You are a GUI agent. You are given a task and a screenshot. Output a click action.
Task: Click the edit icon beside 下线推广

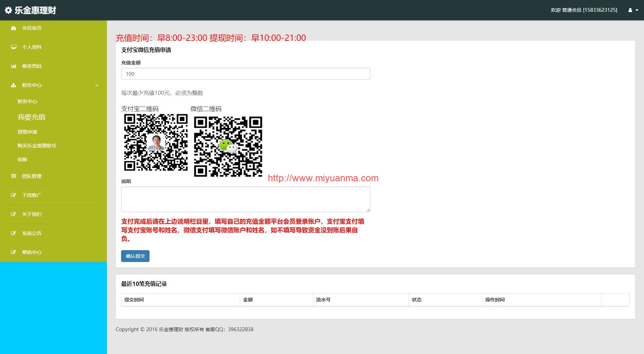pyautogui.click(x=13, y=195)
